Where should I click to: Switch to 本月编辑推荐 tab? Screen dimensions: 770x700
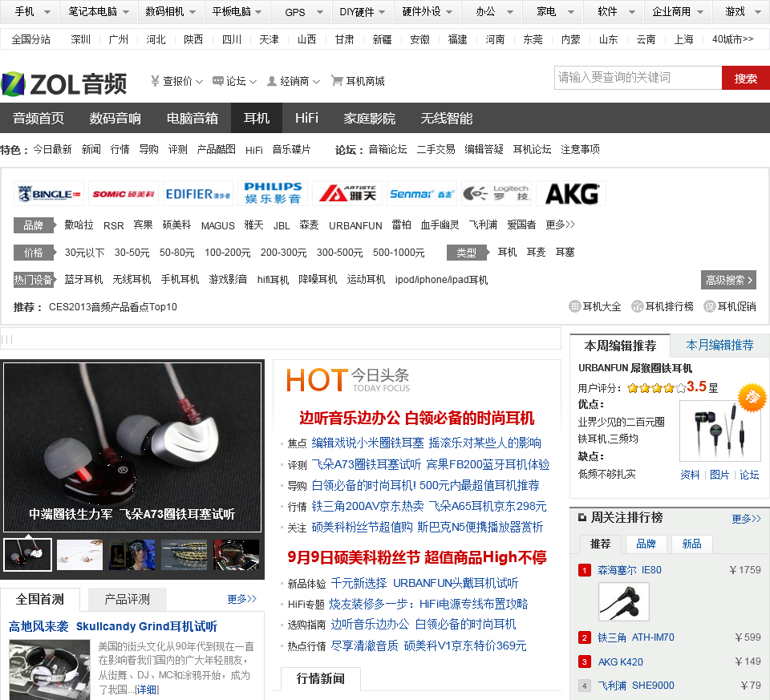[719, 345]
